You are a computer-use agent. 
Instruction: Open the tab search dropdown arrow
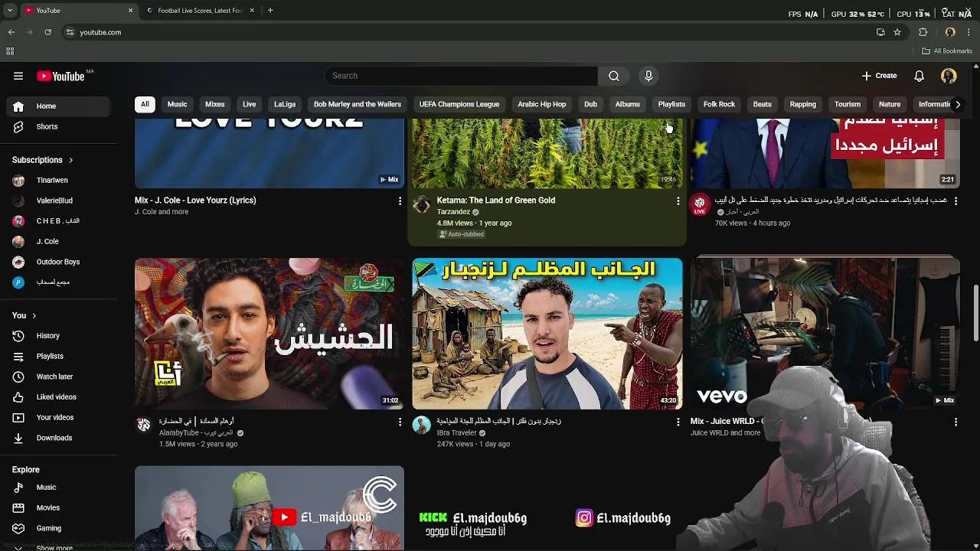tap(10, 11)
